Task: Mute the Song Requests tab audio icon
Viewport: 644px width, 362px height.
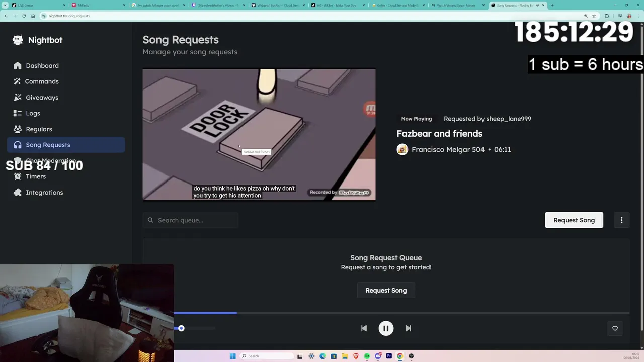Action: point(537,5)
